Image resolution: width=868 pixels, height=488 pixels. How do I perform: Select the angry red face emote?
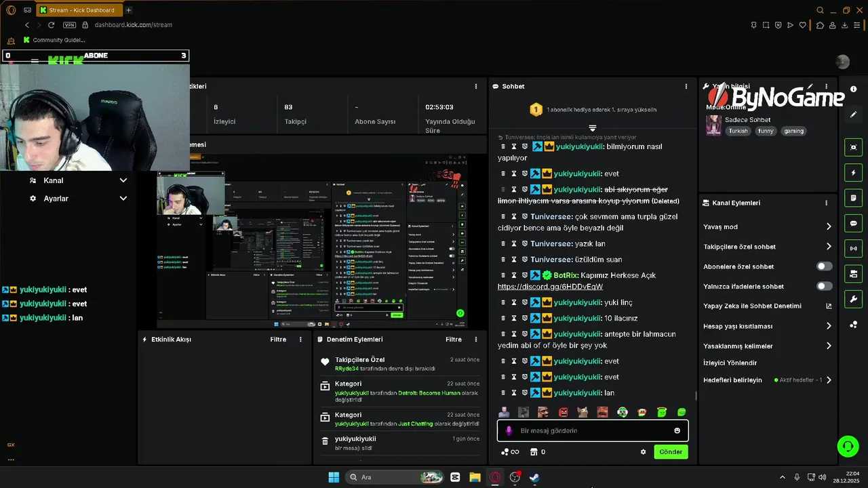[564, 412]
